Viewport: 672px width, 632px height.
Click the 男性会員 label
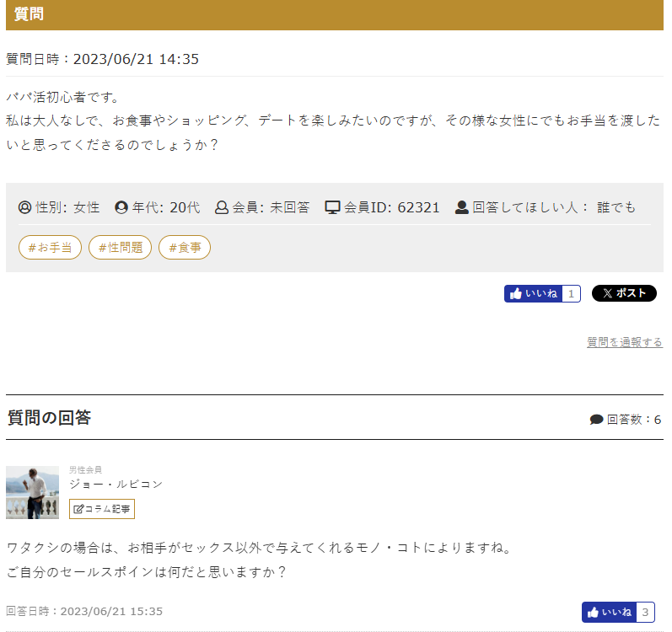tap(86, 469)
